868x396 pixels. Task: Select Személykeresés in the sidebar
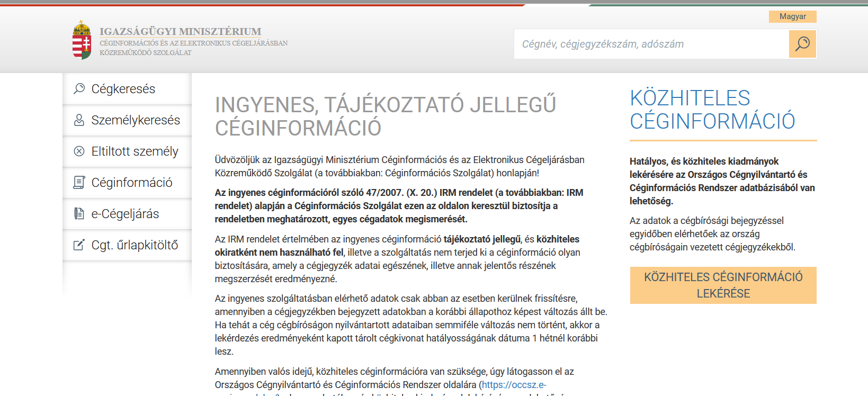coord(136,120)
